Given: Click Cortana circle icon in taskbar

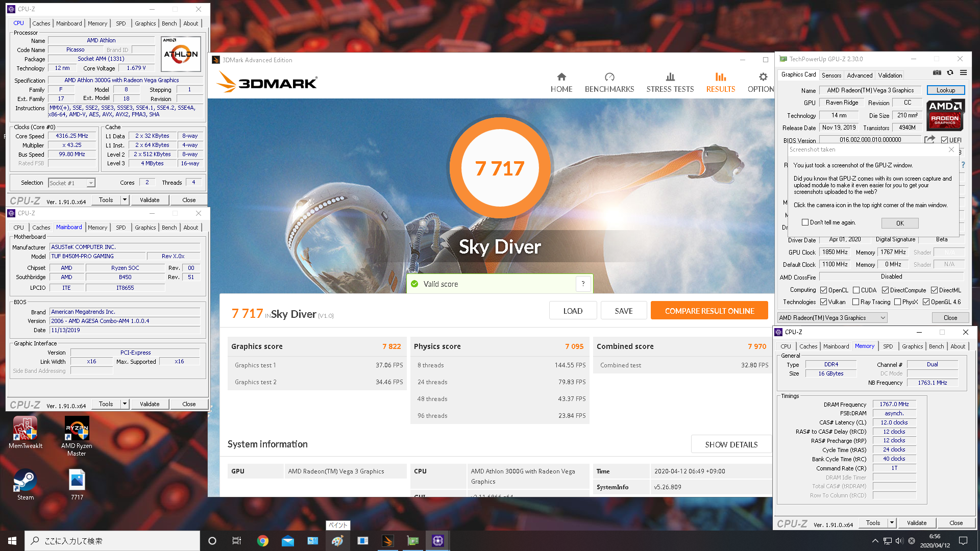Looking at the screenshot, I should click(212, 541).
